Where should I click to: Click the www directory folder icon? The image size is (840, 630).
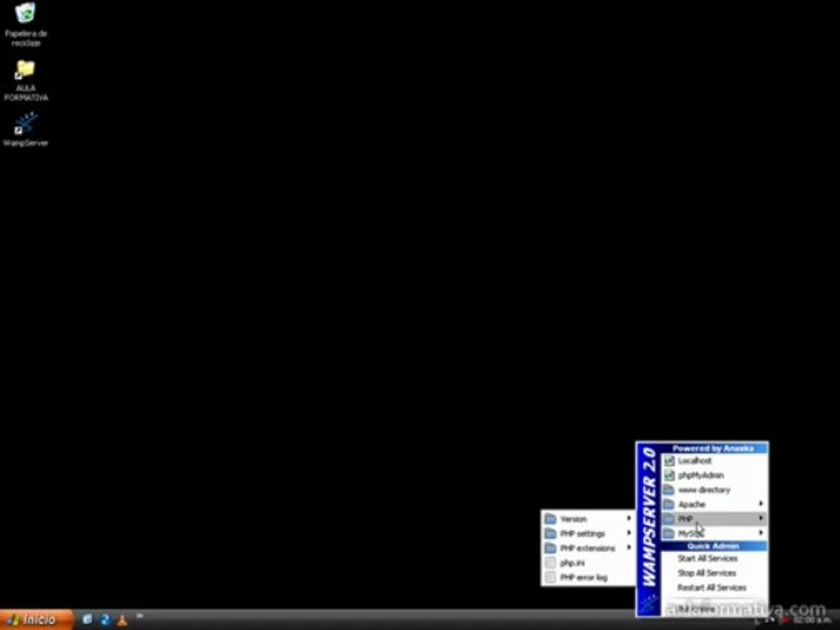pyautogui.click(x=668, y=490)
